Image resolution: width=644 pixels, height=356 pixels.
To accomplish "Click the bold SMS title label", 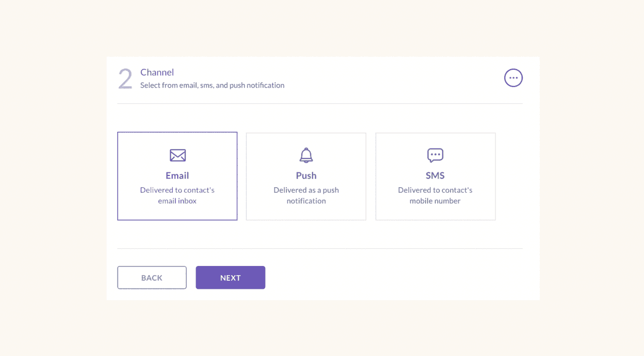I will click(x=435, y=175).
